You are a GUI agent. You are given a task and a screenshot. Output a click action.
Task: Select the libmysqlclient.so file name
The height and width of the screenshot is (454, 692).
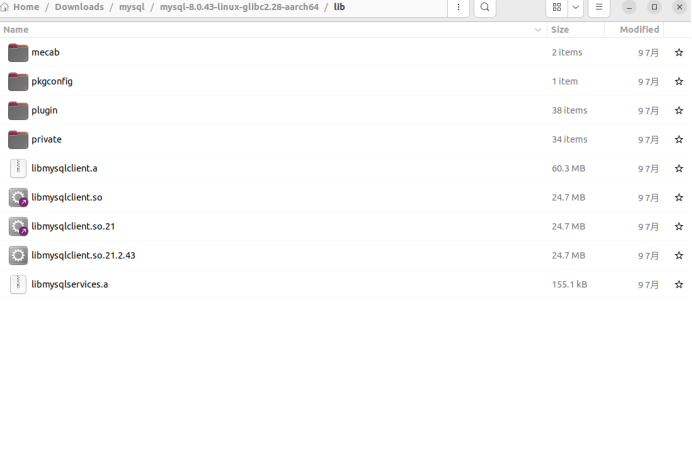[x=67, y=198]
